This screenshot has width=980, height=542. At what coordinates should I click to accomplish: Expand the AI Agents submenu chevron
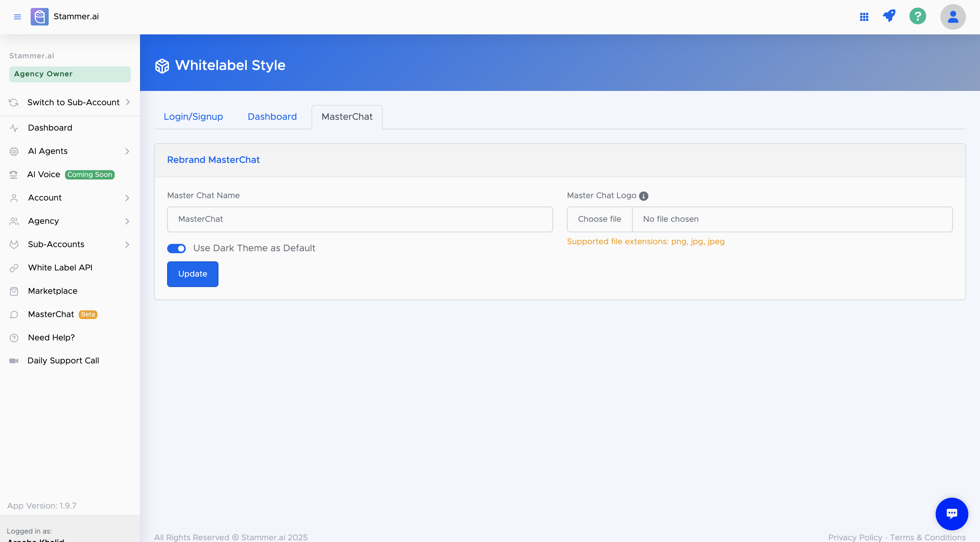point(127,151)
